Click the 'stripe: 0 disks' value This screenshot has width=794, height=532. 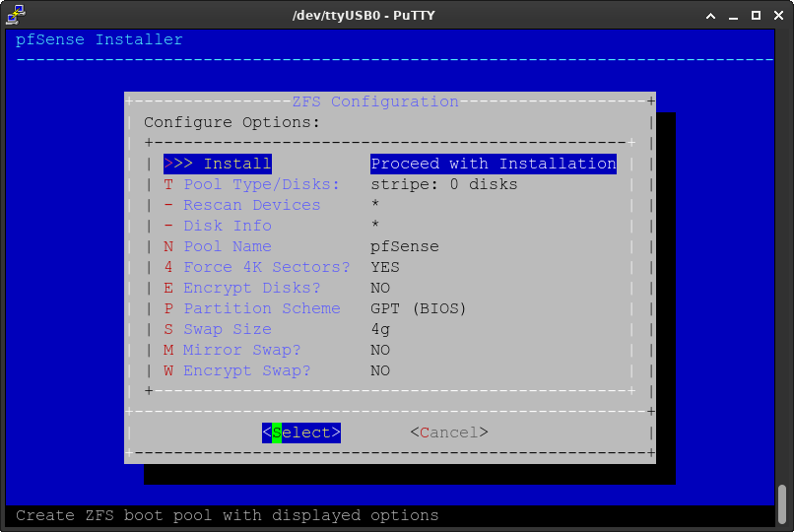tap(444, 185)
